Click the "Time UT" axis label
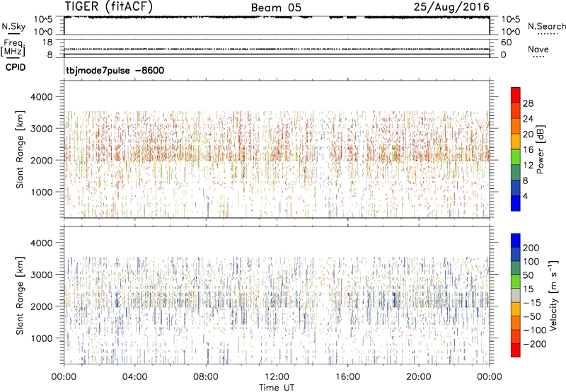The height and width of the screenshot is (392, 566). [x=277, y=388]
